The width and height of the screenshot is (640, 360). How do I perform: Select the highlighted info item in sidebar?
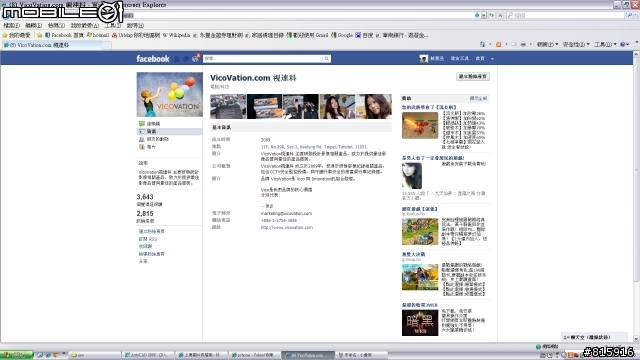pos(169,131)
